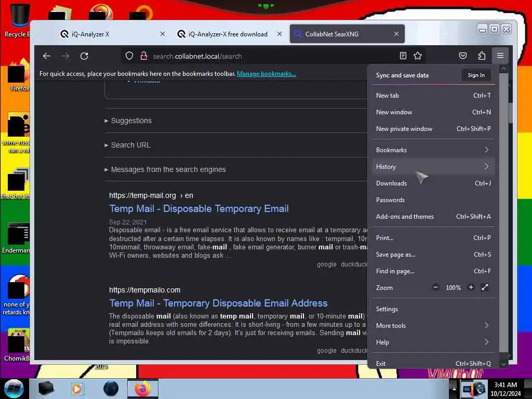Open the ChomikB desktop icon

tap(17, 345)
